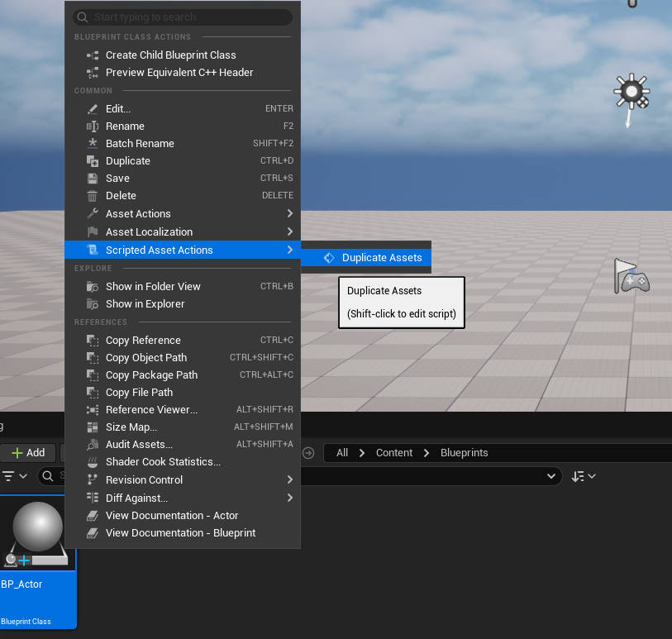Image resolution: width=672 pixels, height=639 pixels.
Task: Click the forward history arrow icon
Action: pos(308,452)
